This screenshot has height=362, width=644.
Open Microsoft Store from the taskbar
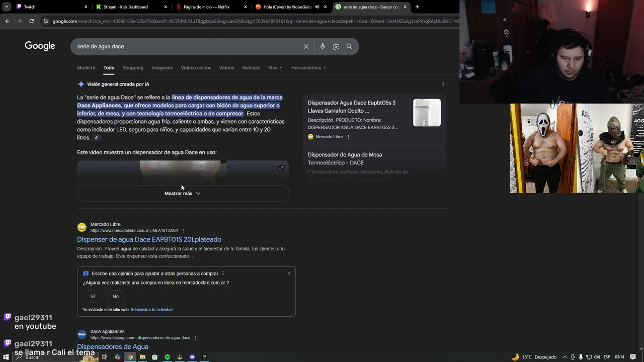tap(155, 357)
